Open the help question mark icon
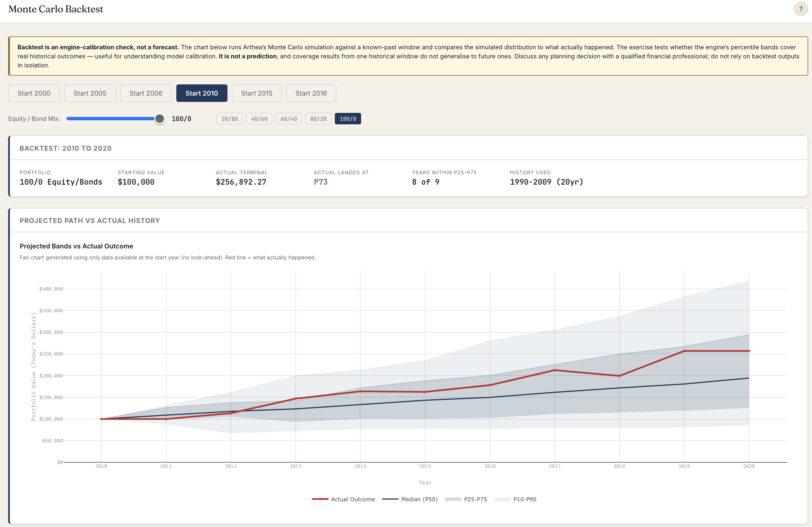The width and height of the screenshot is (812, 527). point(801,9)
